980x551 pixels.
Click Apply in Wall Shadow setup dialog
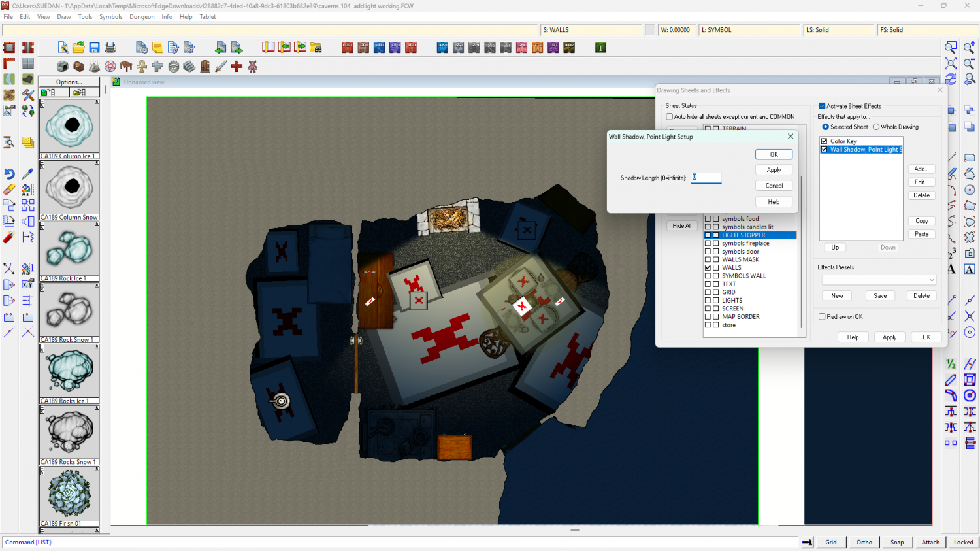coord(774,170)
